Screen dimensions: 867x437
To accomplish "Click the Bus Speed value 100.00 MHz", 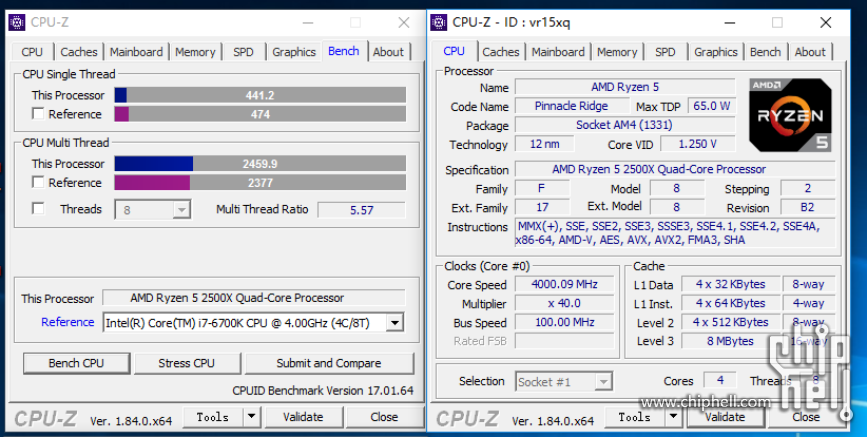I will [x=565, y=322].
